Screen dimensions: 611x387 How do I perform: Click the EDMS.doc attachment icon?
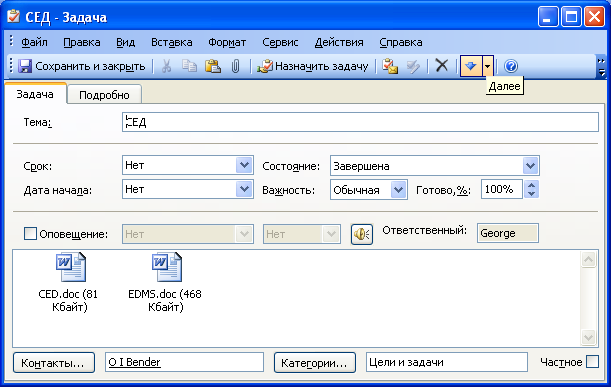(x=167, y=267)
